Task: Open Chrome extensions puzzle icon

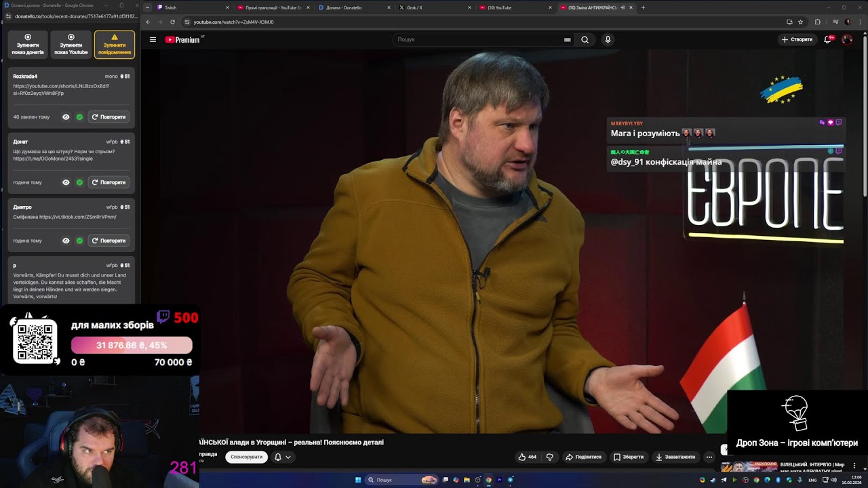Action: (817, 22)
